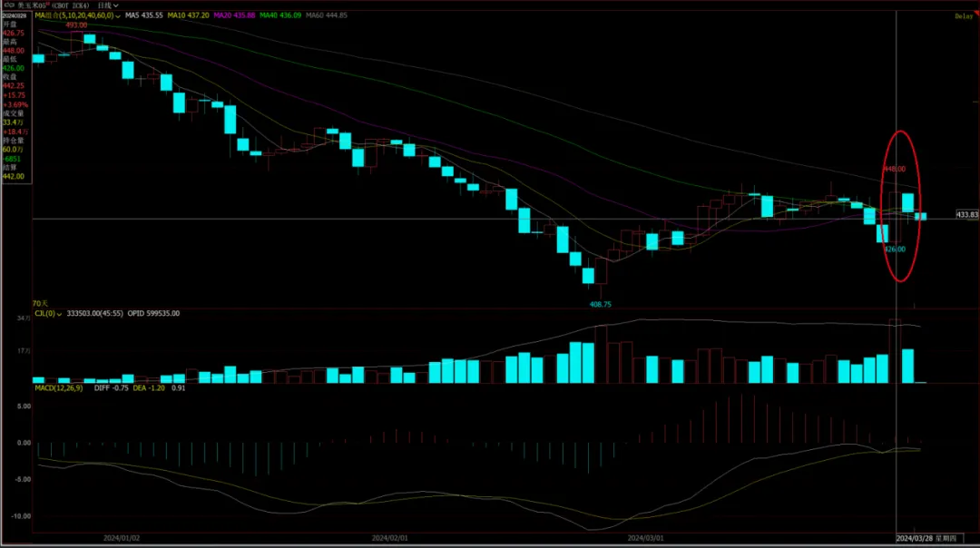Click the closing price 442.25
Image resolution: width=980 pixels, height=548 pixels.
tap(13, 85)
